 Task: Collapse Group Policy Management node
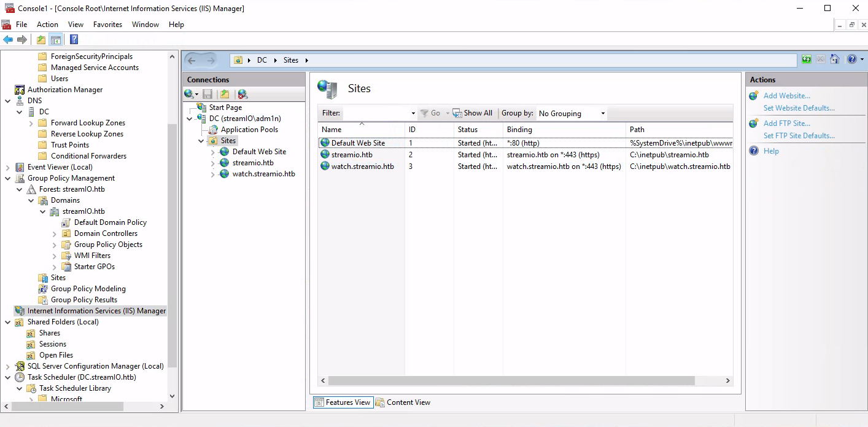(7, 178)
